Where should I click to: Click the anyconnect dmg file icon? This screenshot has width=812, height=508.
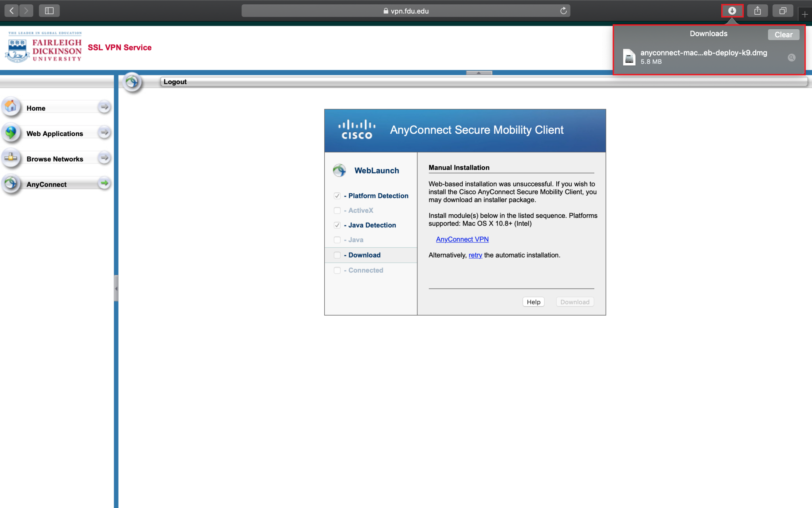click(x=629, y=57)
